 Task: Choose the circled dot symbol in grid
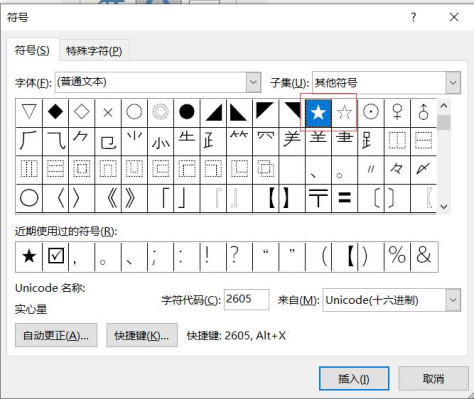[x=371, y=113]
